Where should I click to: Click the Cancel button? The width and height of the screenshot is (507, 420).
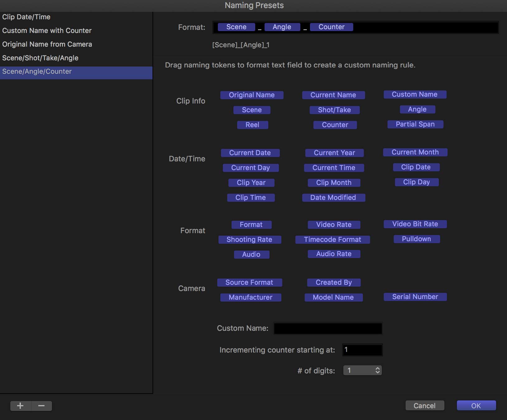pyautogui.click(x=425, y=406)
